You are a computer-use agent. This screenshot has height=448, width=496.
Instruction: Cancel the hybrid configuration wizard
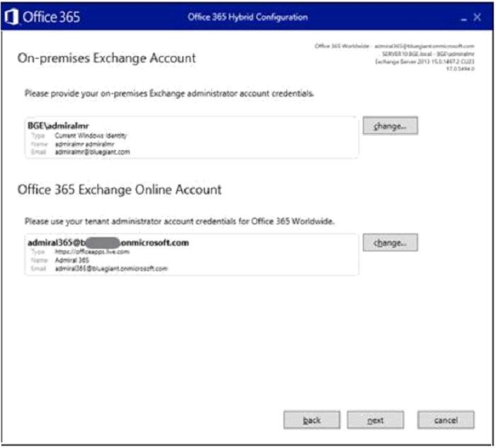[446, 420]
